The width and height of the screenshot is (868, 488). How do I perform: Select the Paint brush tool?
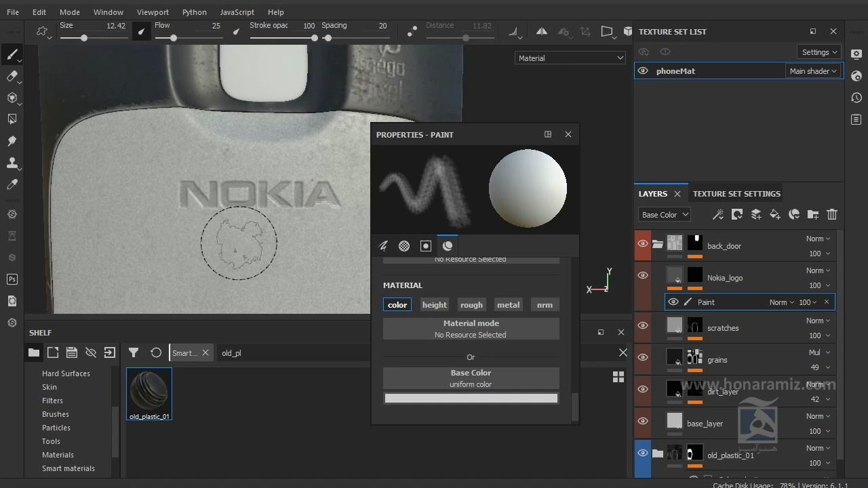(x=12, y=55)
